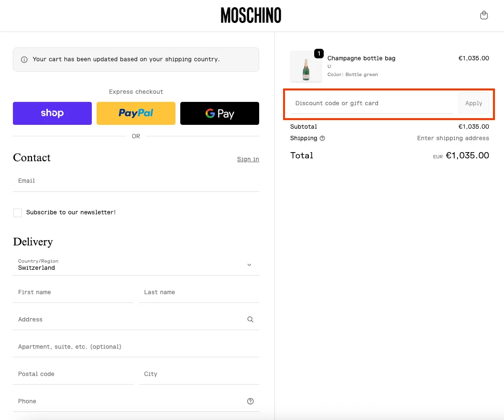Viewport: 504px width, 420px height.
Task: Enable the newsletter subscription checkbox
Action: 18,212
